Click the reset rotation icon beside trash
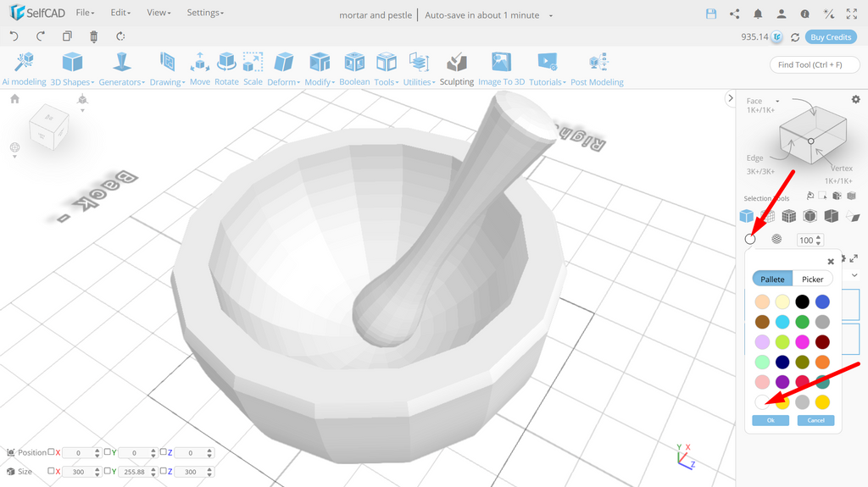This screenshot has width=868, height=487. coord(120,36)
